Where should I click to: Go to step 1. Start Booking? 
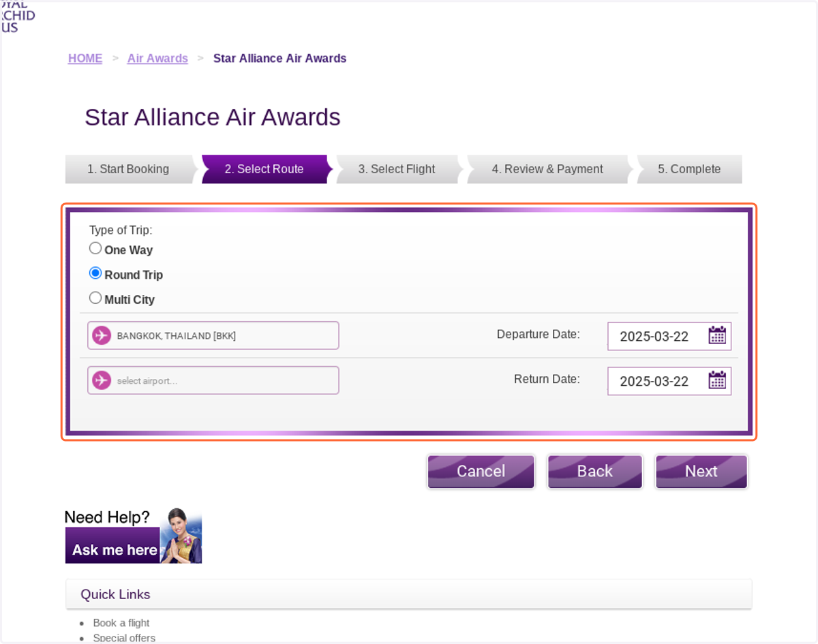click(128, 169)
